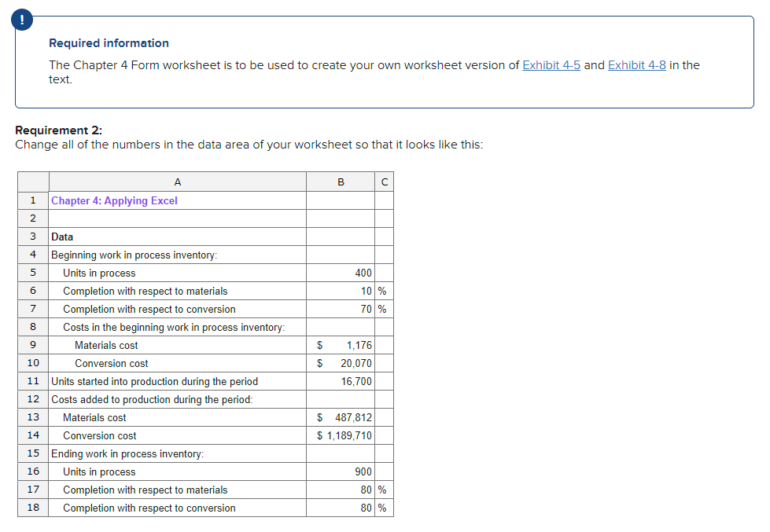770x532 pixels.
Task: Open the Exhibit 4-5 link
Action: pos(551,65)
